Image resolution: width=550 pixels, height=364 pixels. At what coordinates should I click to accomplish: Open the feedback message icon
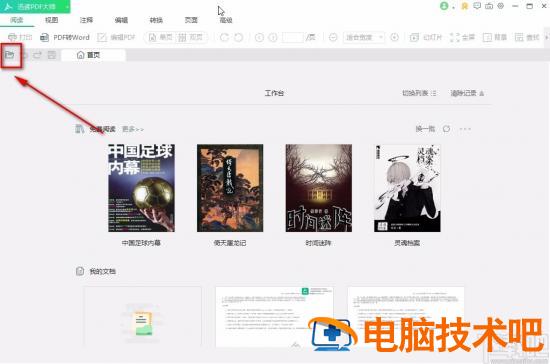(477, 6)
